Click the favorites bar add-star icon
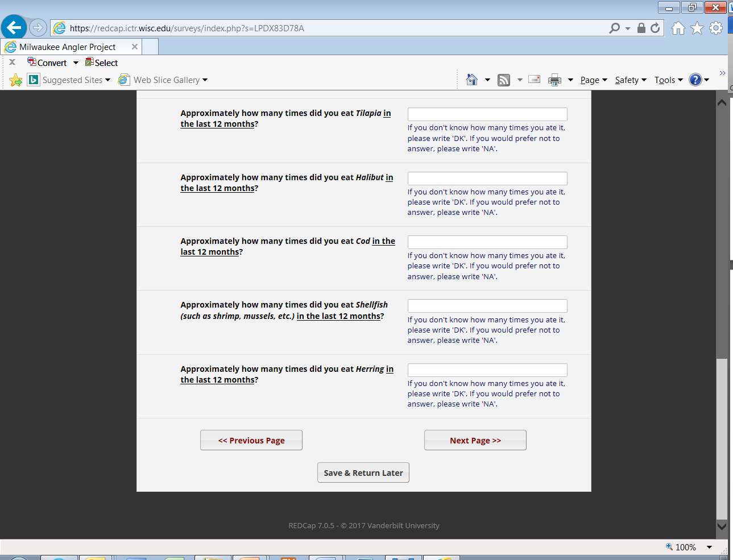The width and height of the screenshot is (733, 560). 16,80
